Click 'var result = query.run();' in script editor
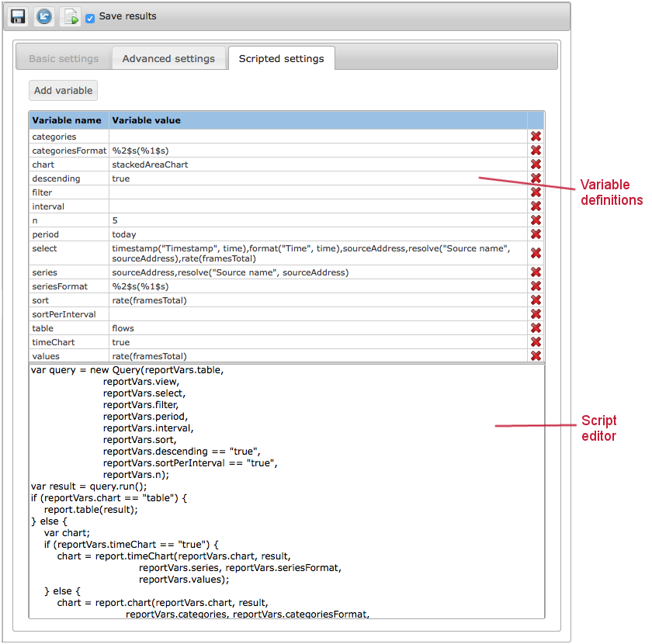 point(89,486)
